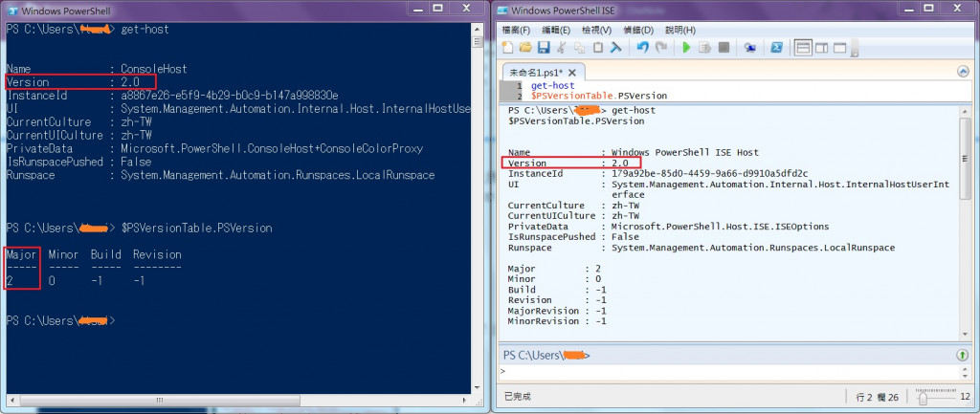Click the 'Revision' column header in console
Screen dimensions: 980x414
(157, 254)
